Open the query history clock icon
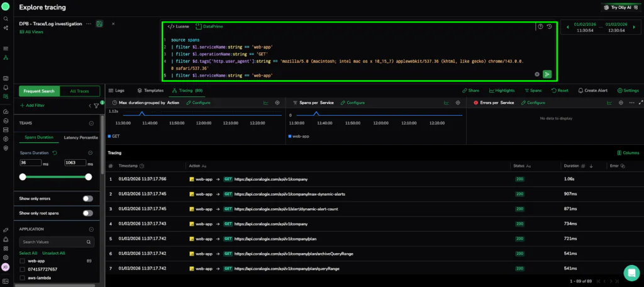The image size is (644, 287). point(550,26)
